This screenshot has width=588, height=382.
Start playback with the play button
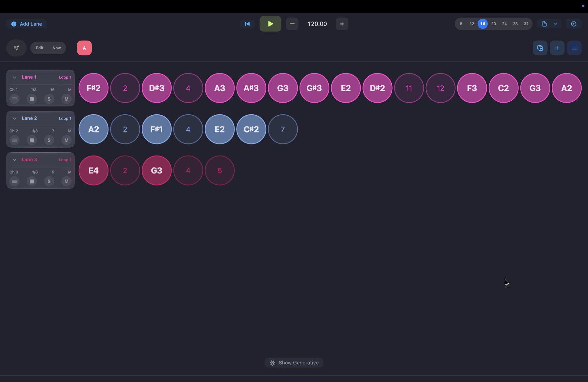[x=270, y=24]
